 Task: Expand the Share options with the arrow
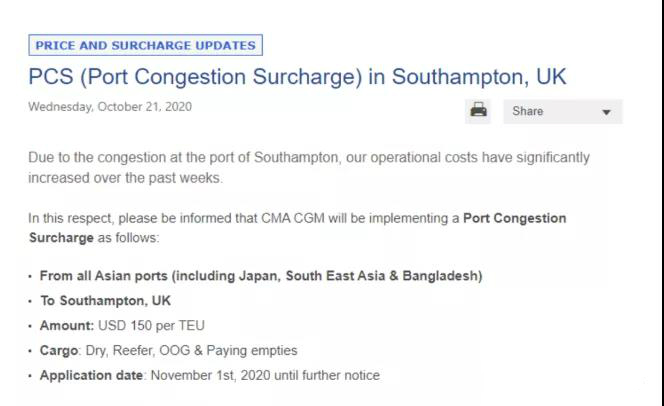(606, 112)
